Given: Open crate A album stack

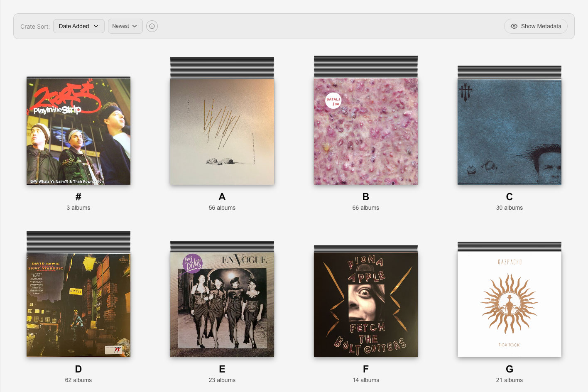Looking at the screenshot, I should [x=222, y=131].
